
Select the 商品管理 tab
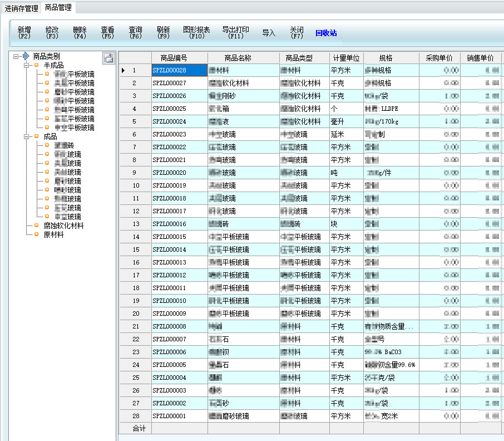click(x=58, y=8)
